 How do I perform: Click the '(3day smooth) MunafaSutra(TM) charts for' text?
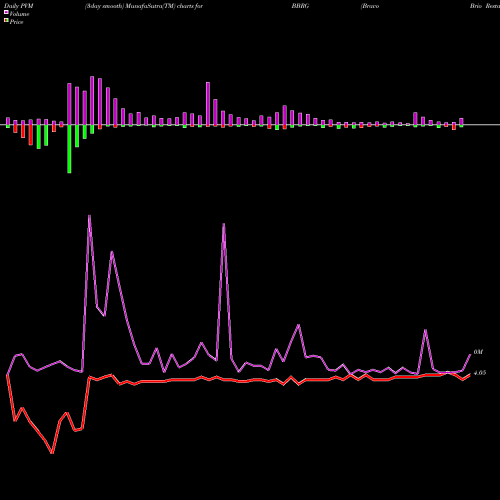(144, 6)
